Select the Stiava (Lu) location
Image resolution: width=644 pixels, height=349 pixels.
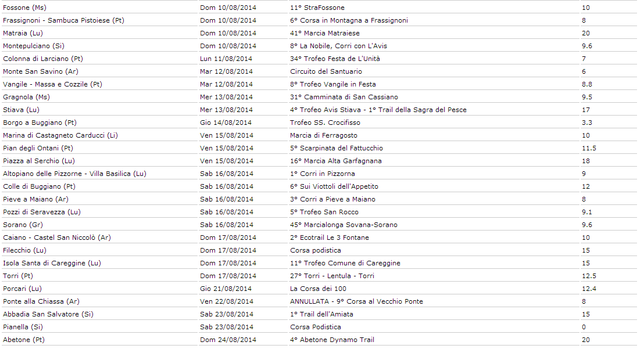pyautogui.click(x=21, y=110)
